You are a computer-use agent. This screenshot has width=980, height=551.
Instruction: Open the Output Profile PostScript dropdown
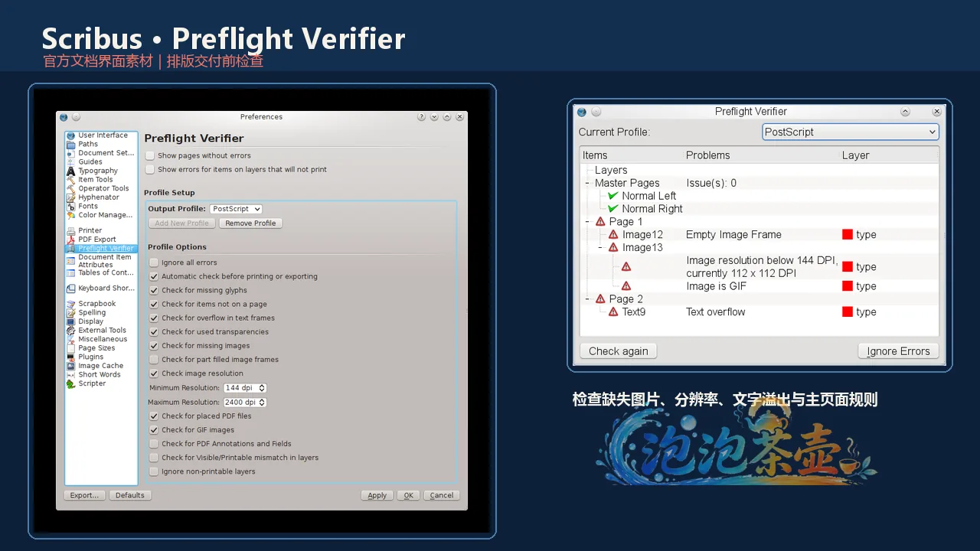pos(236,209)
